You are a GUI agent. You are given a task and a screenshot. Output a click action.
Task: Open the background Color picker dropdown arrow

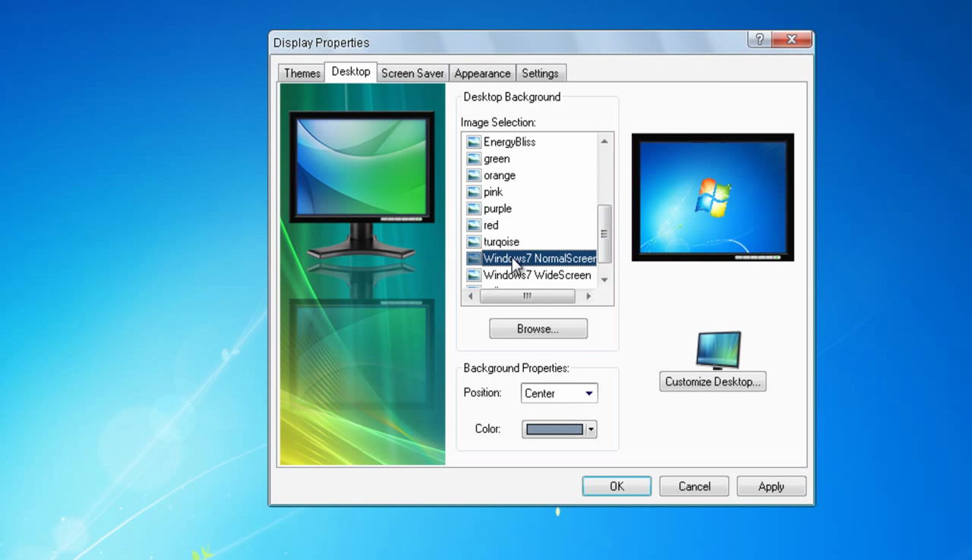click(x=592, y=429)
